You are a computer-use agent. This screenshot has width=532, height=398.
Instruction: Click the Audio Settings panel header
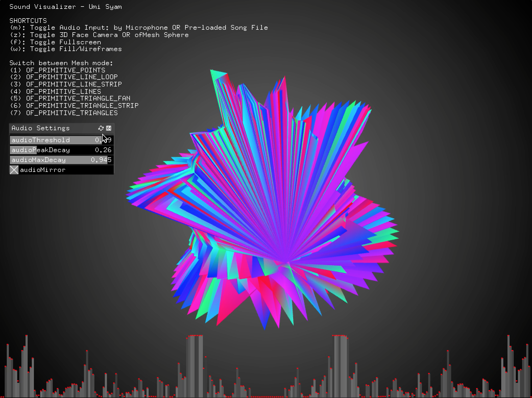[x=41, y=128]
